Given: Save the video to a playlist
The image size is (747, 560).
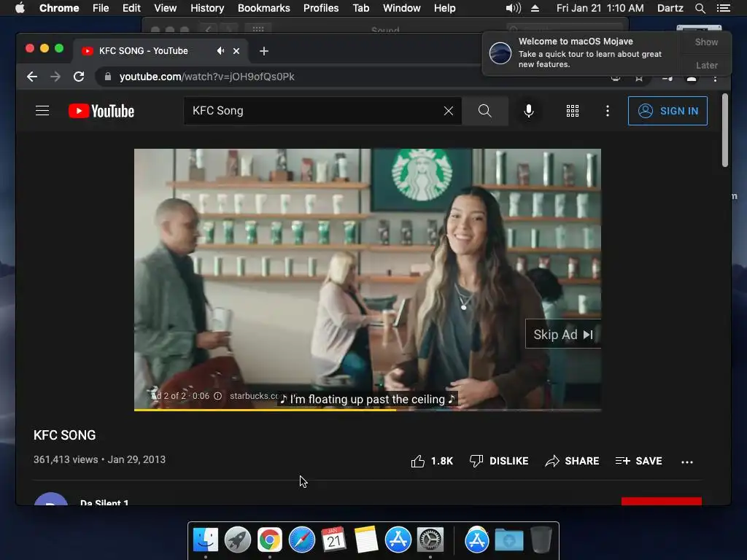Looking at the screenshot, I should coord(638,461).
